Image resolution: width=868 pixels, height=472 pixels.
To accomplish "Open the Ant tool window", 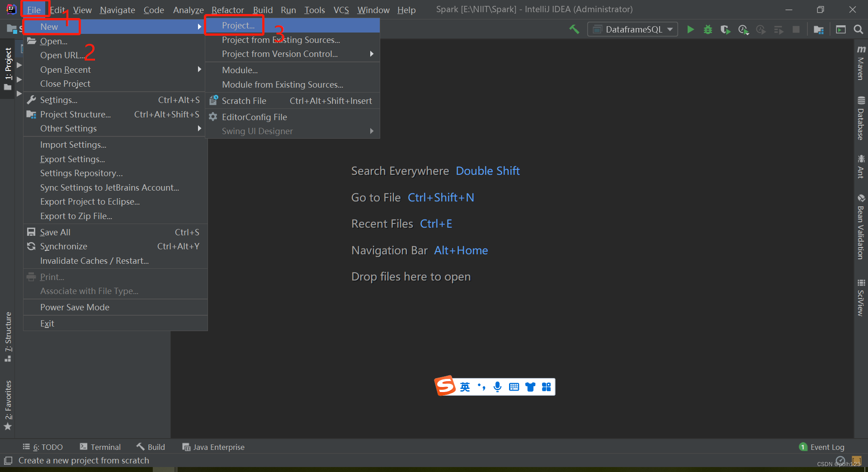I will click(x=861, y=167).
